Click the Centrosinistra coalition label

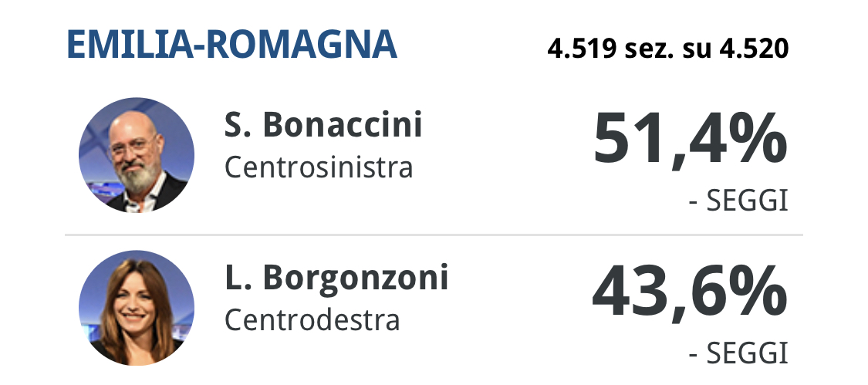(319, 167)
